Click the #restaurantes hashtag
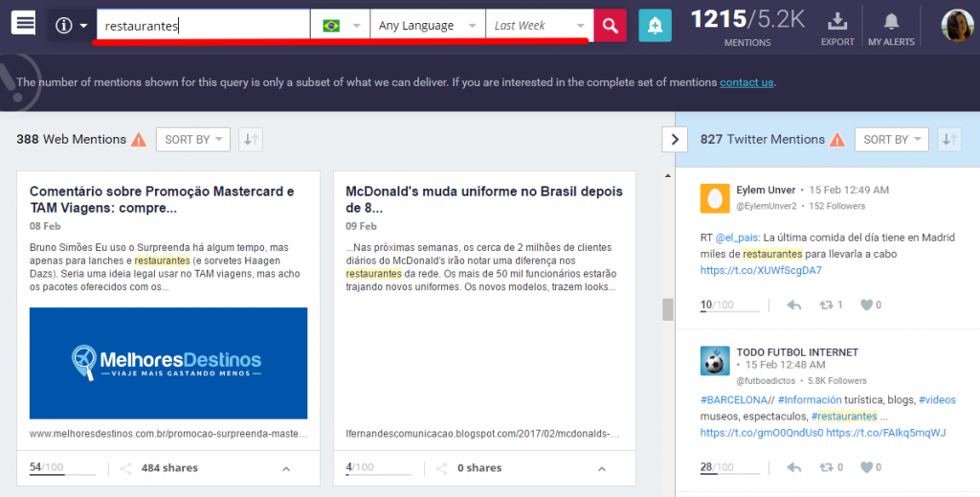Viewport: 980px width, 497px height. (844, 417)
